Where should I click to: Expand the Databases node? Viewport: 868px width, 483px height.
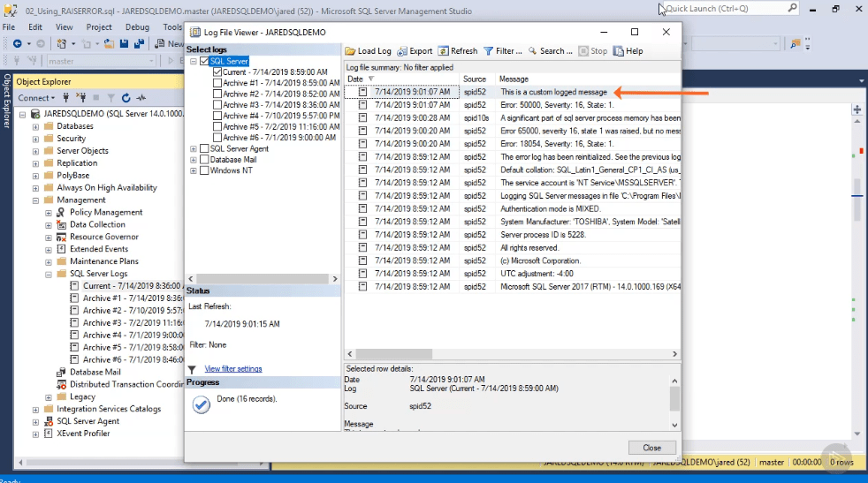pyautogui.click(x=35, y=126)
